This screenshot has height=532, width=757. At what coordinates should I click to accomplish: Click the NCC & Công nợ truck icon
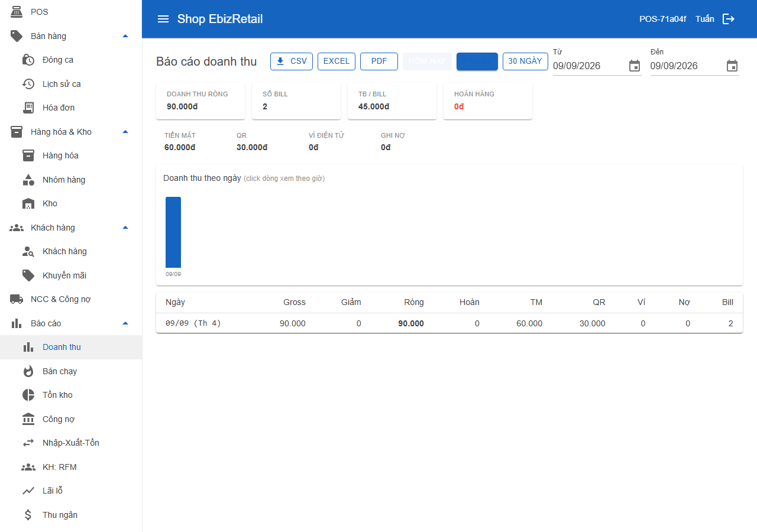tap(17, 299)
